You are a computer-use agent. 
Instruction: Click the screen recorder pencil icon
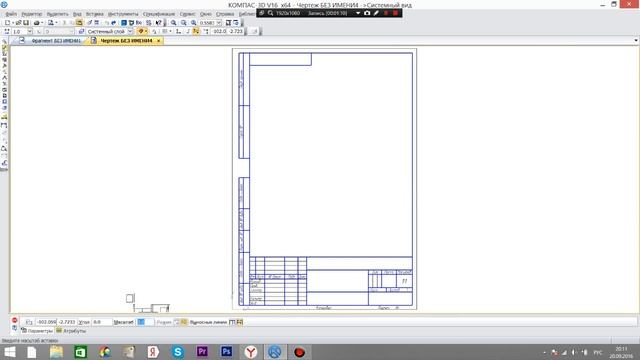[376, 13]
